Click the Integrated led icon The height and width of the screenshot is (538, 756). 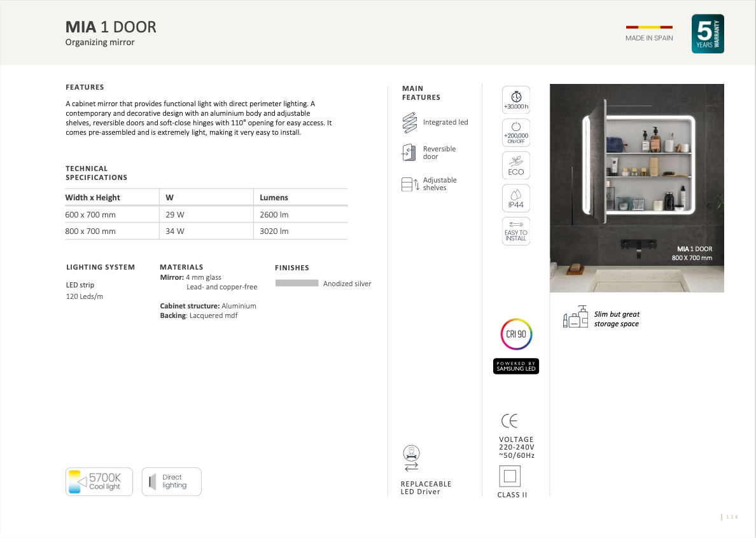click(409, 123)
